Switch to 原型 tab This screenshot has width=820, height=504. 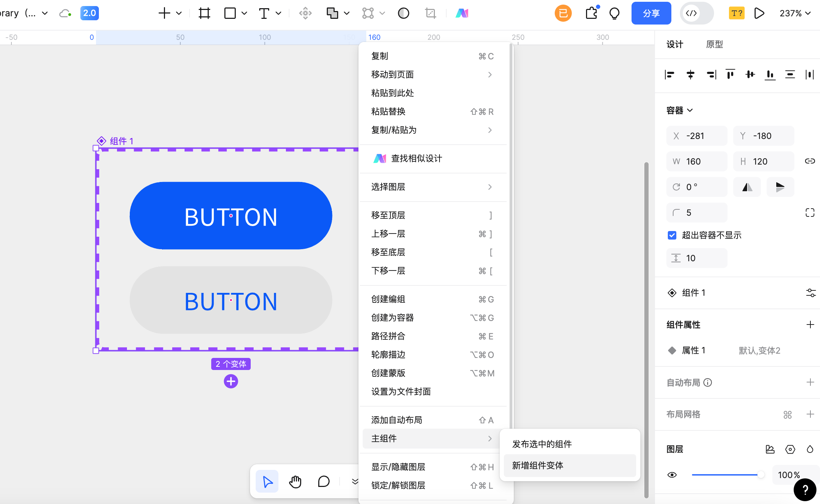pos(714,44)
